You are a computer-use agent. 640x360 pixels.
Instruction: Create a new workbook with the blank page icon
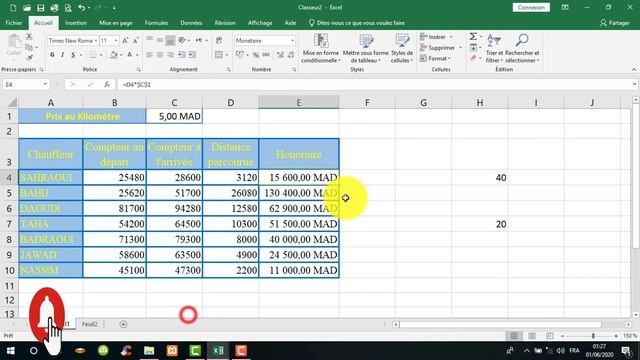coord(13,8)
